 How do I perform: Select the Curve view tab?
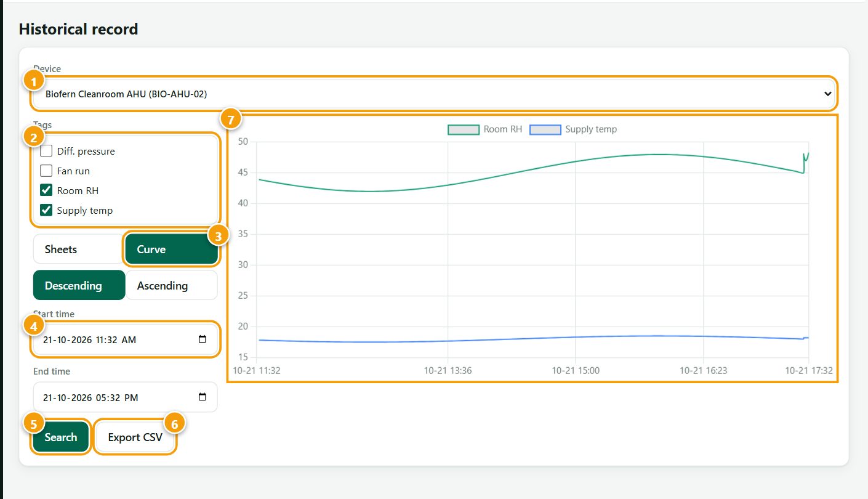[171, 249]
